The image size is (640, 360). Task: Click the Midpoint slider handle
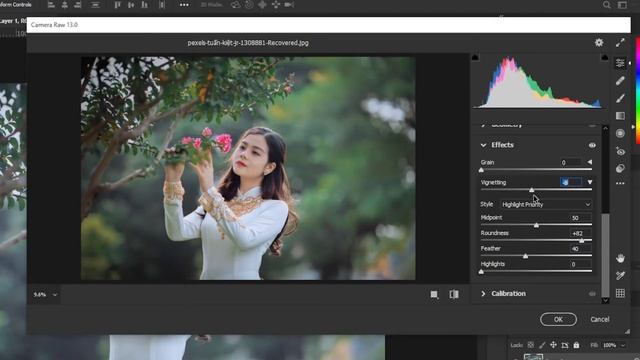click(536, 225)
